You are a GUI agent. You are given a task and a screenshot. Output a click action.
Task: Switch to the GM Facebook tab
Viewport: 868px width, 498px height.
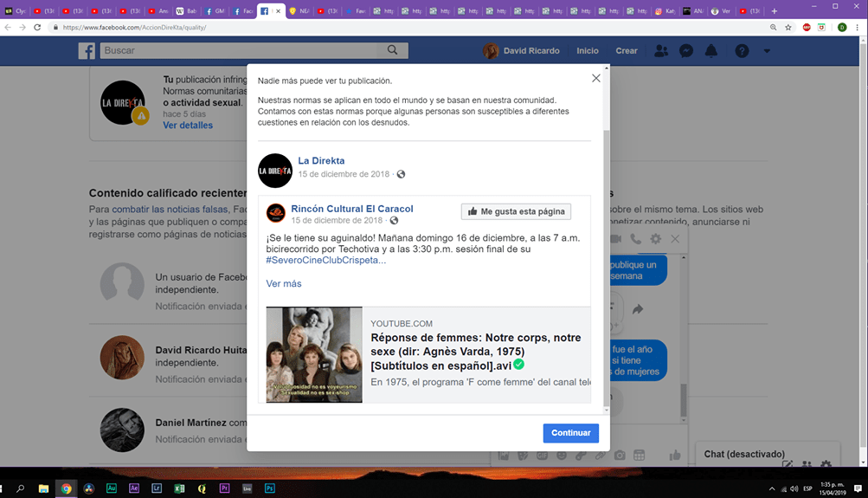coord(215,11)
